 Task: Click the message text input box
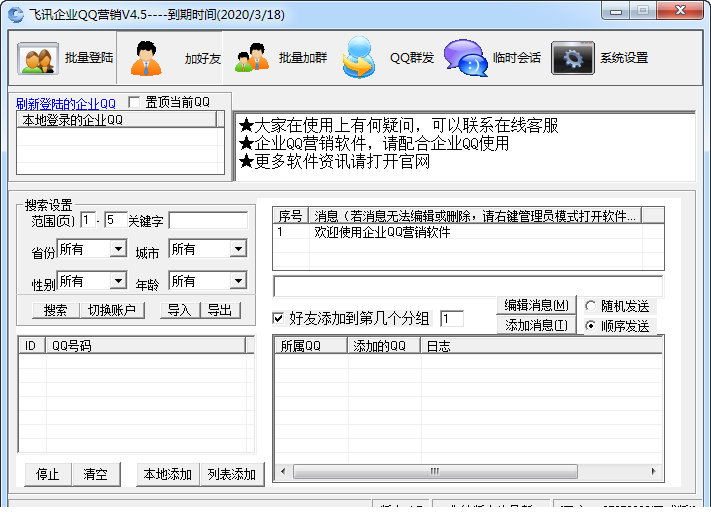point(468,287)
